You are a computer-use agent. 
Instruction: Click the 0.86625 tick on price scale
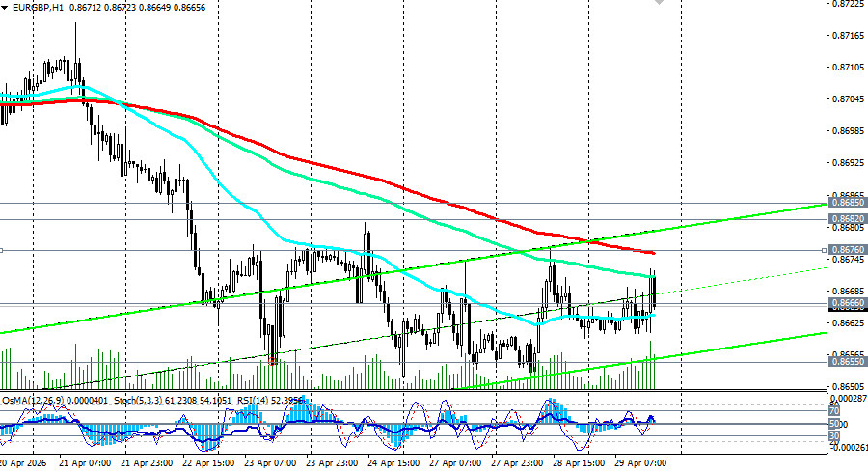(848, 322)
